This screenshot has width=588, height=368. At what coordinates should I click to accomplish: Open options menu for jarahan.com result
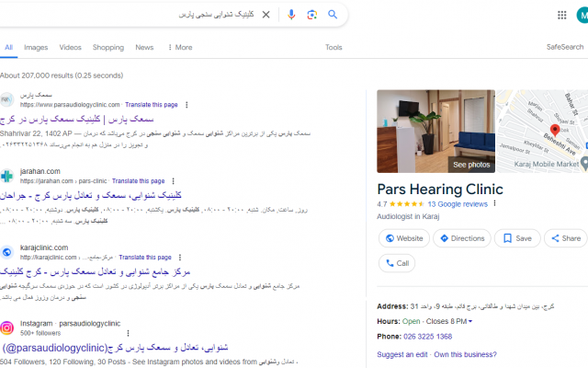[x=174, y=181]
